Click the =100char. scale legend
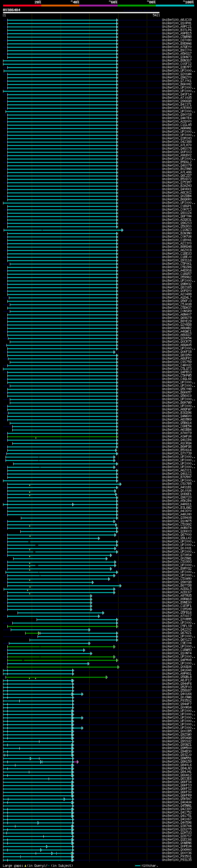This screenshot has height=868, width=197. pyautogui.click(x=147, y=866)
